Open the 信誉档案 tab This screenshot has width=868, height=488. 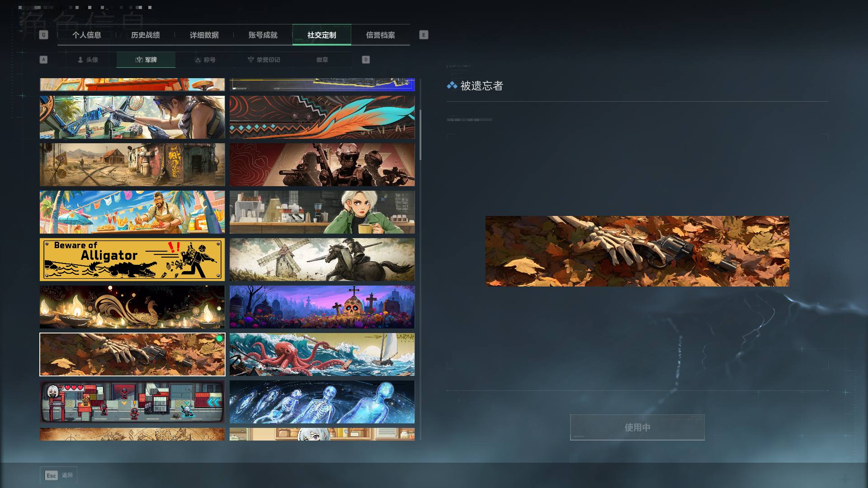coord(381,35)
